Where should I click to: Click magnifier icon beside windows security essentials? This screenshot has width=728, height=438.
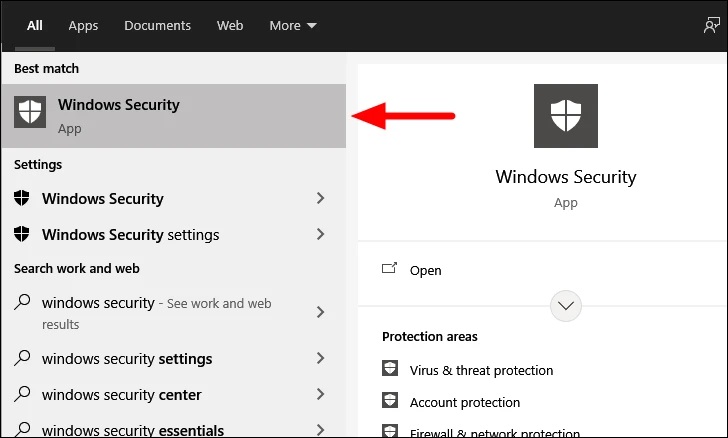tap(22, 429)
